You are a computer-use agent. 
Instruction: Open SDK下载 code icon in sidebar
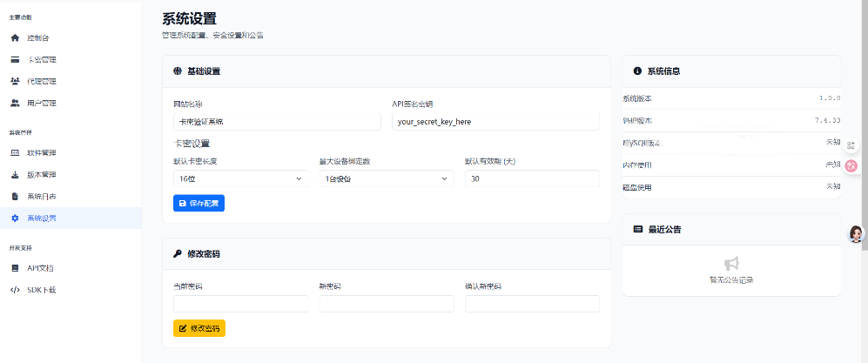[15, 290]
